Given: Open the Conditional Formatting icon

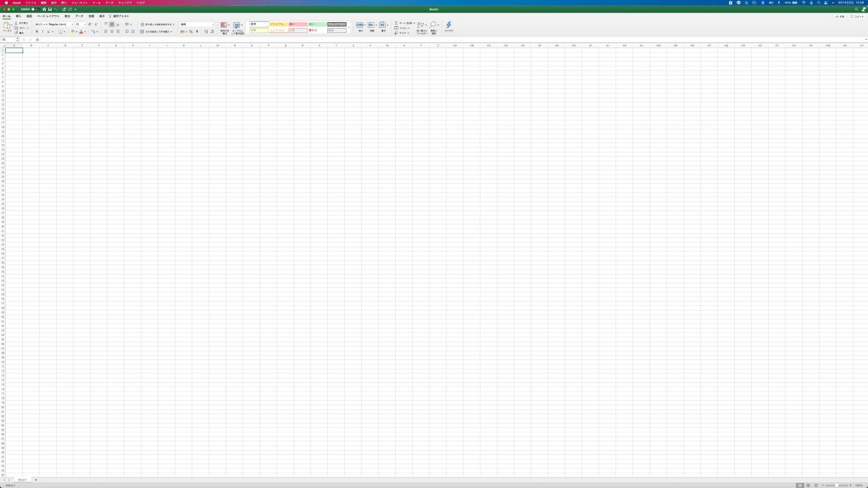Looking at the screenshot, I should (225, 26).
